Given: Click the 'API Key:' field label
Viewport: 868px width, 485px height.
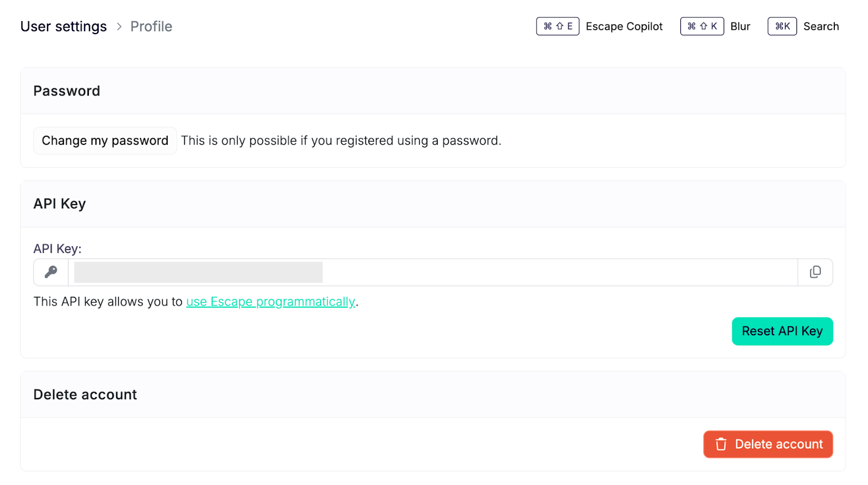Looking at the screenshot, I should tap(58, 249).
